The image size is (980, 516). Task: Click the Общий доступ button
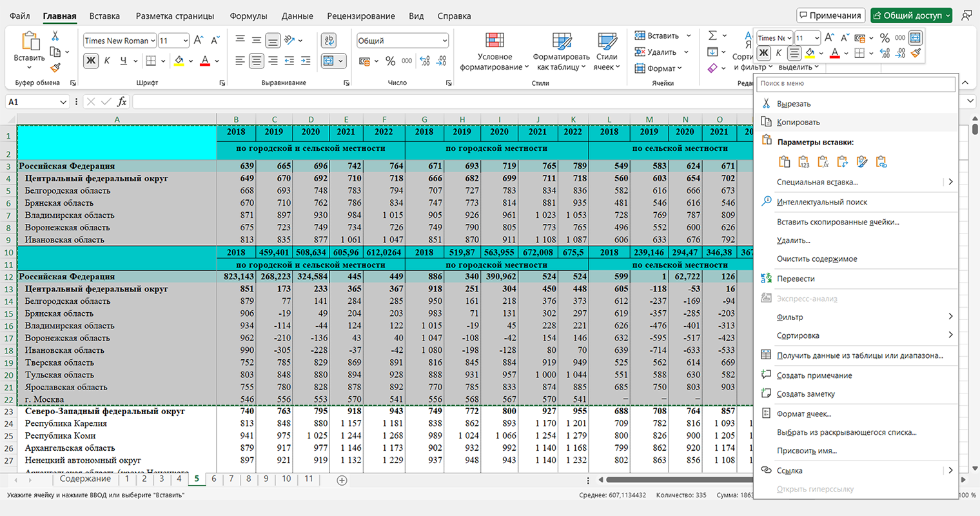click(912, 15)
